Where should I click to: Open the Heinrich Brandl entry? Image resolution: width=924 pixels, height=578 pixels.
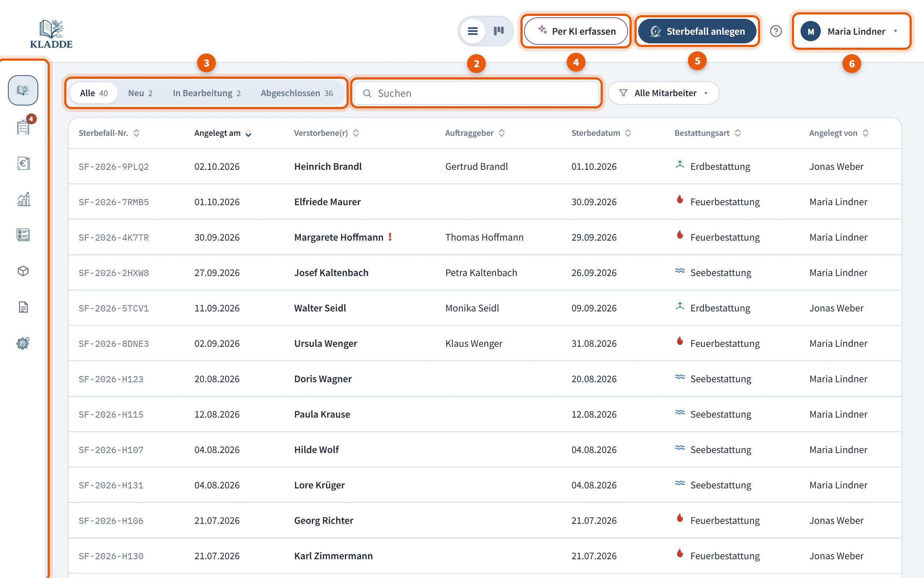pos(328,166)
